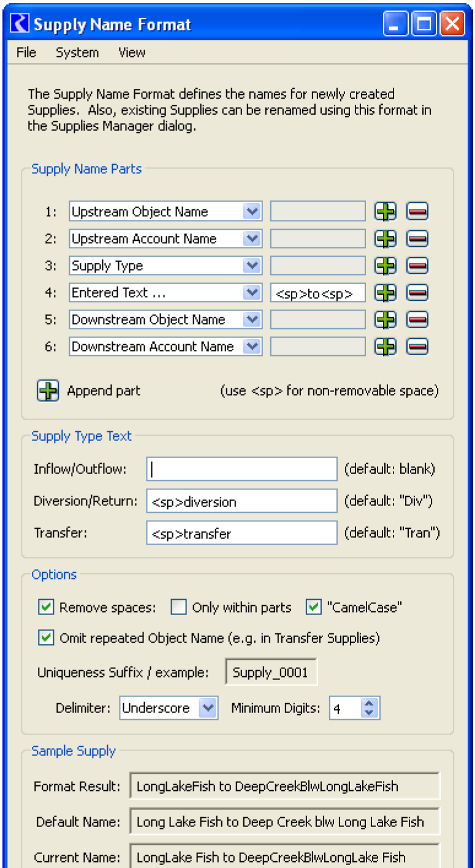The height and width of the screenshot is (868, 475).
Task: Click the green plus icon on row 1
Action: (x=386, y=211)
